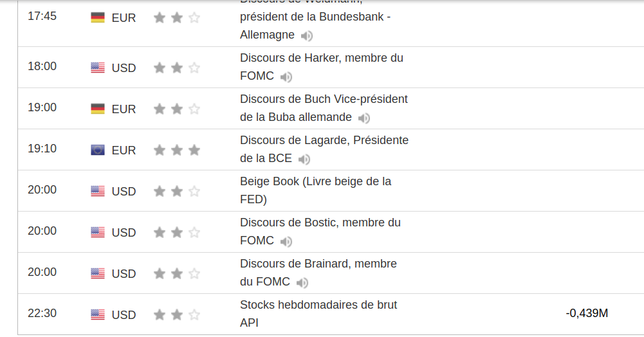
Task: Click US flag icon in 22:30 row
Action: point(98,314)
